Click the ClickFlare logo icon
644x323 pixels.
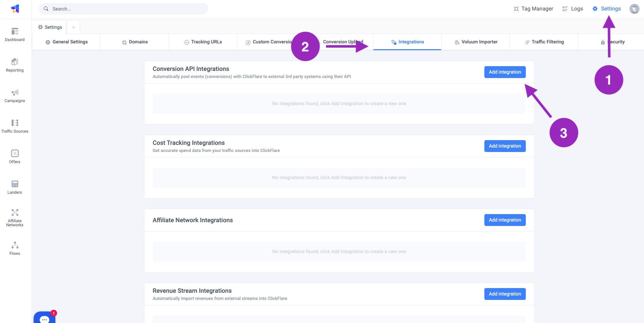click(x=15, y=9)
